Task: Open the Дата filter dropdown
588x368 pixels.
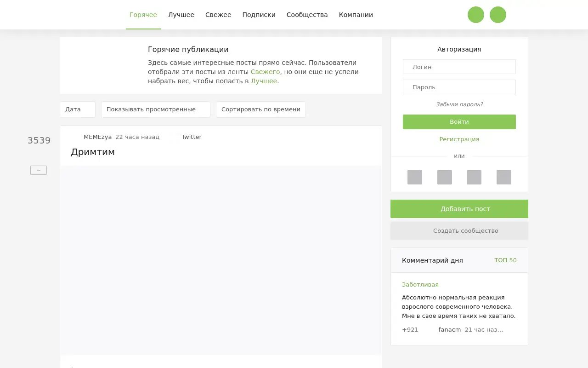Action: coord(78,109)
